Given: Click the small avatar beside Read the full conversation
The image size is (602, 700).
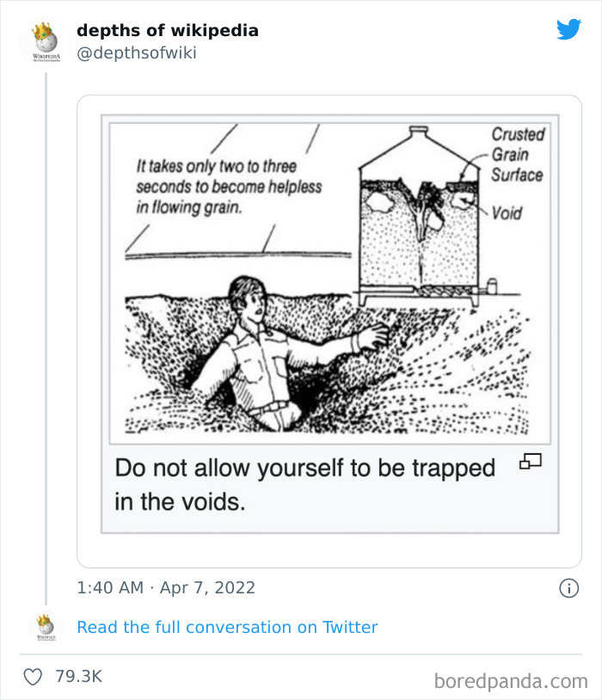Looking at the screenshot, I should (45, 627).
